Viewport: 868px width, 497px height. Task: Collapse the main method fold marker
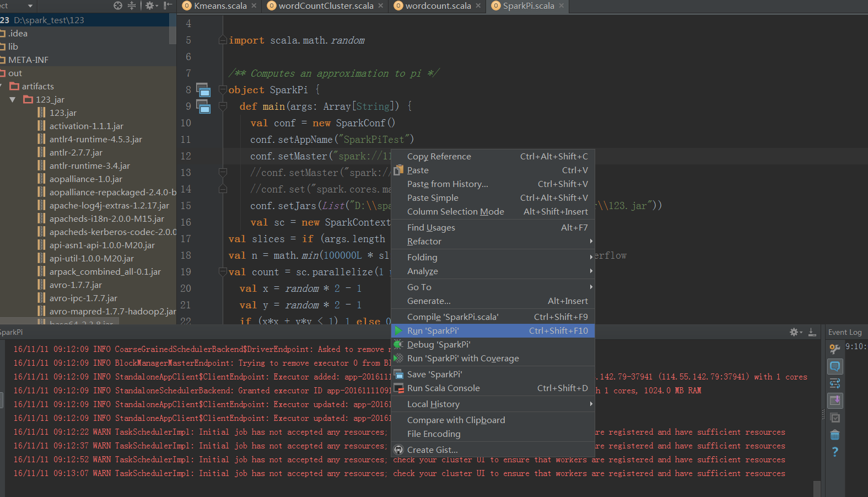[223, 106]
